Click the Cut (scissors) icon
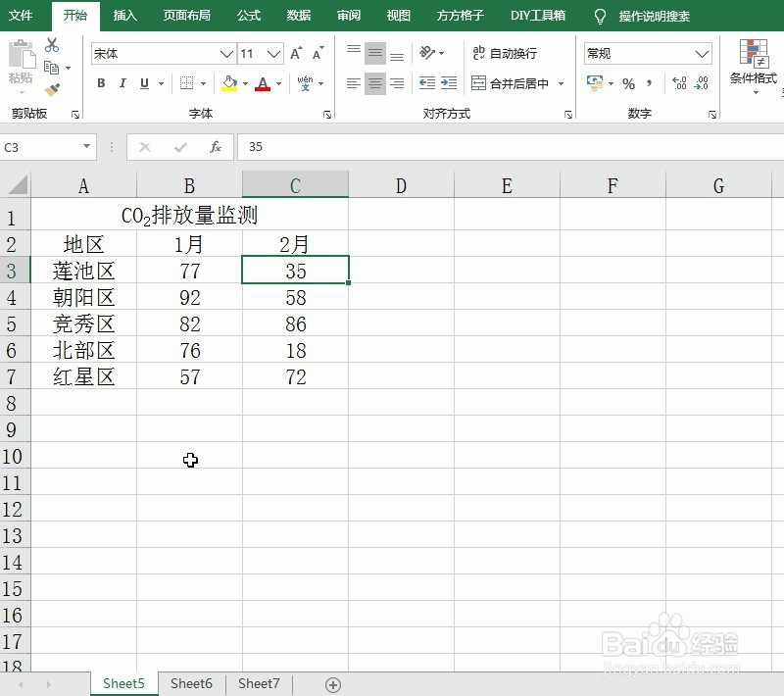 52,44
